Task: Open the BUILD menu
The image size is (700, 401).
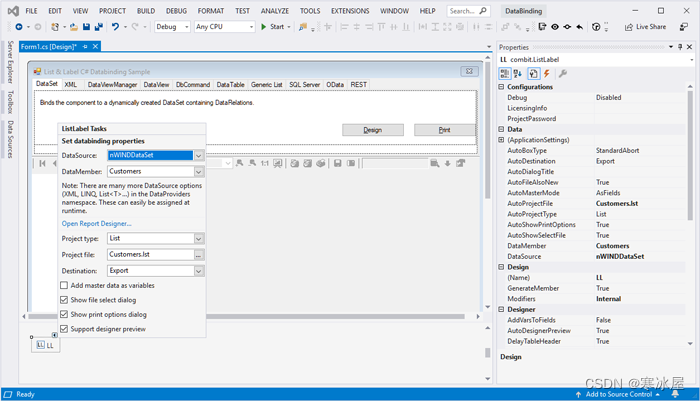Action: [x=146, y=11]
